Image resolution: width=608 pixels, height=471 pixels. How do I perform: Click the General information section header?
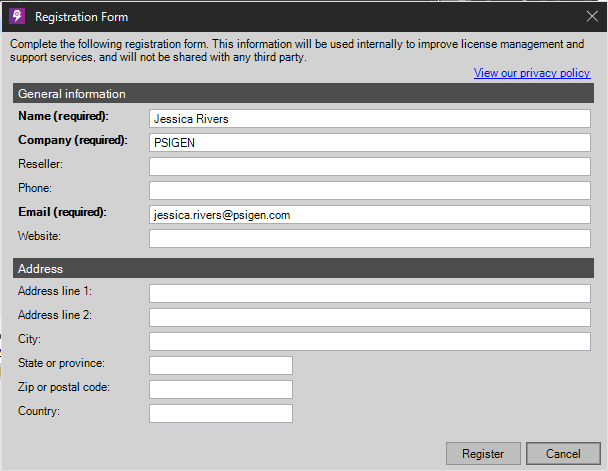tap(303, 93)
